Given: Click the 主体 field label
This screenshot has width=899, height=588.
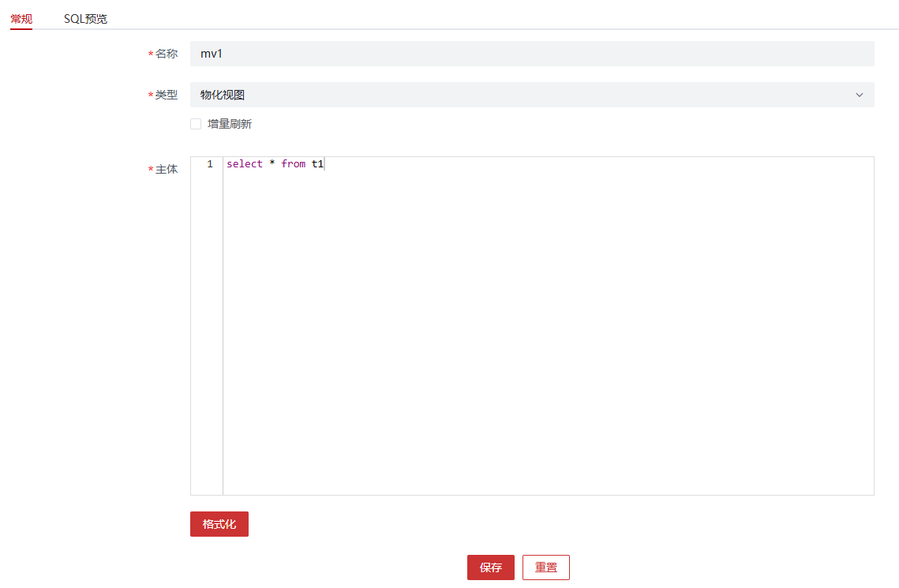Looking at the screenshot, I should tap(166, 169).
